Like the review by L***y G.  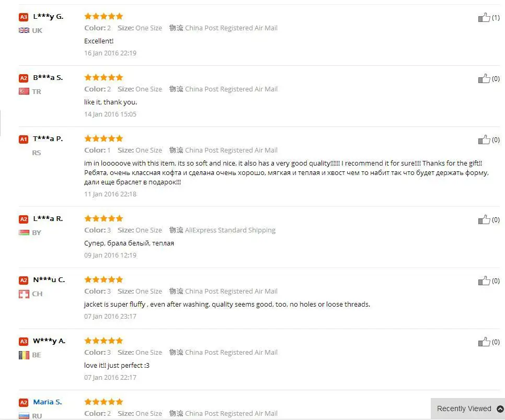(x=484, y=17)
